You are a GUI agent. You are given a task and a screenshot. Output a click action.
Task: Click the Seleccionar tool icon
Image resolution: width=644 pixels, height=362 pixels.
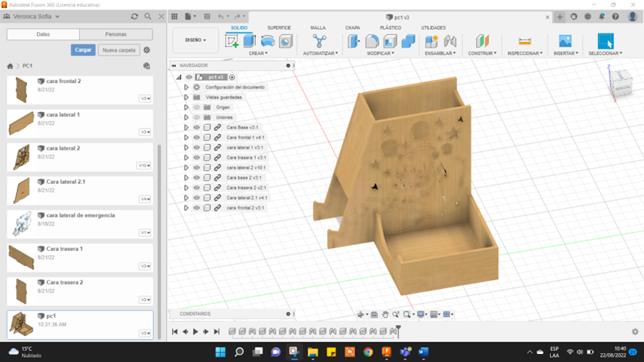click(x=605, y=41)
